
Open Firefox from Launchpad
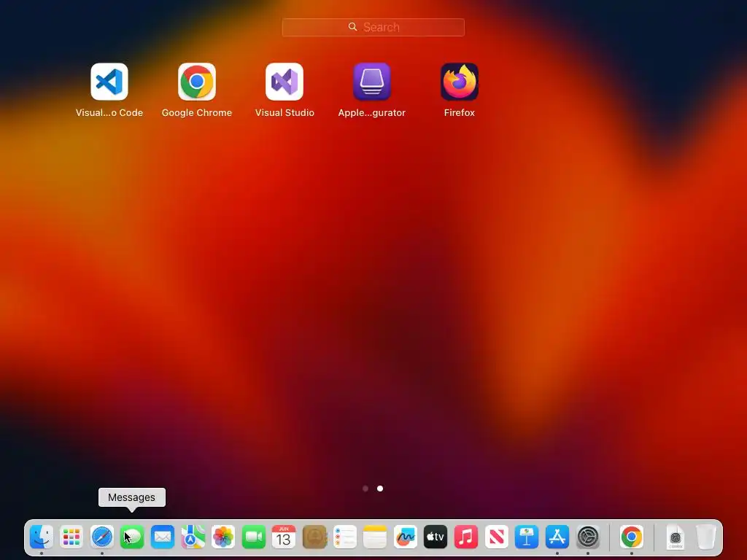(x=460, y=82)
